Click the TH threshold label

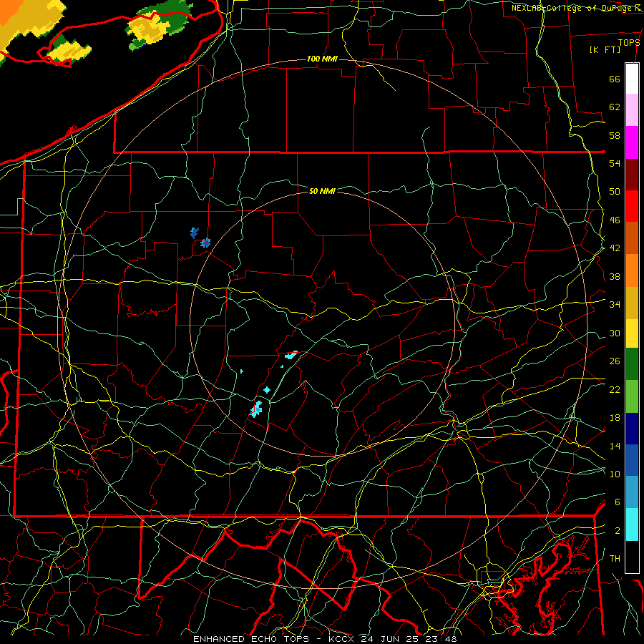point(615,558)
